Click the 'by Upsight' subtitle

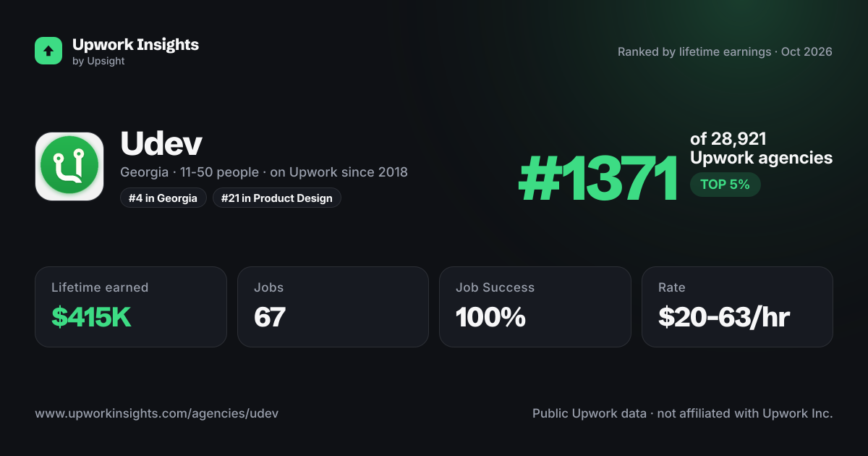[x=98, y=62]
